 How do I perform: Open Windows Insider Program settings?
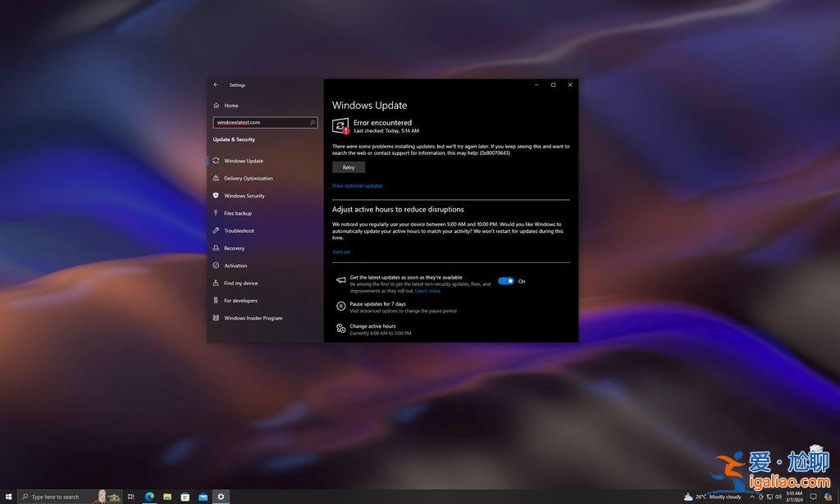[x=253, y=318]
